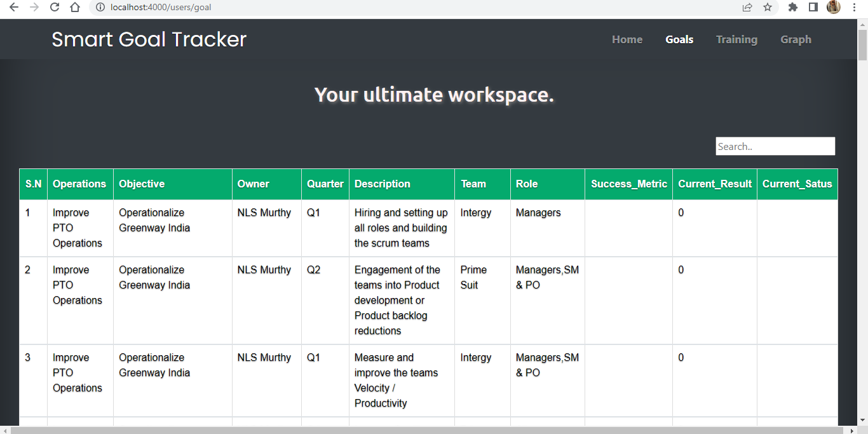
Task: Open the user profile avatar icon
Action: coord(833,8)
